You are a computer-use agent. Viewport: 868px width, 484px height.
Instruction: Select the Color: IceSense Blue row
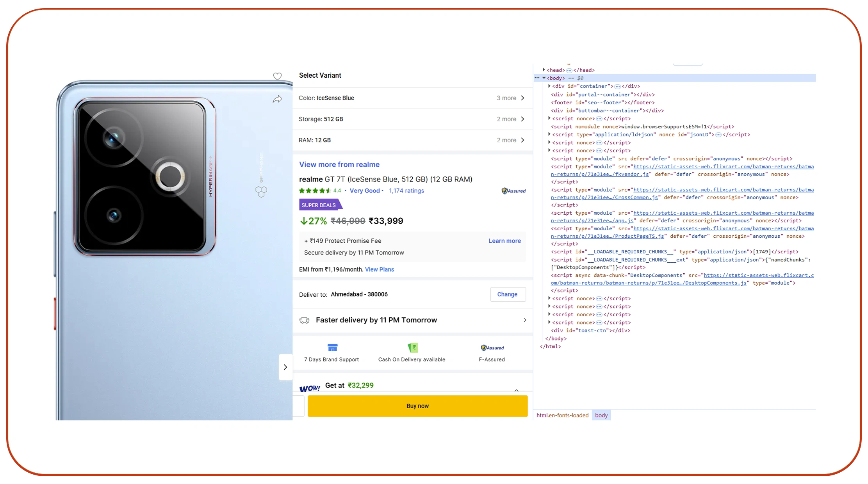tap(412, 98)
